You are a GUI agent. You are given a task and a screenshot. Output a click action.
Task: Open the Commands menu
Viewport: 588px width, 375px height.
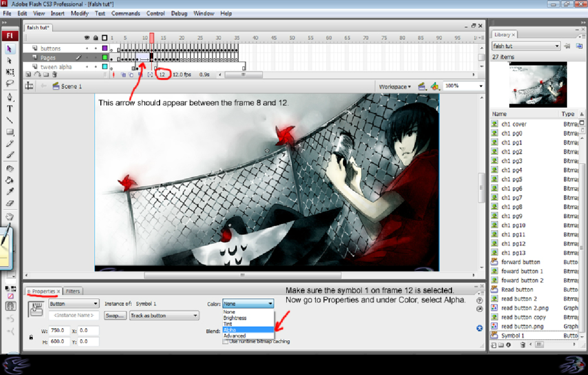pos(126,13)
